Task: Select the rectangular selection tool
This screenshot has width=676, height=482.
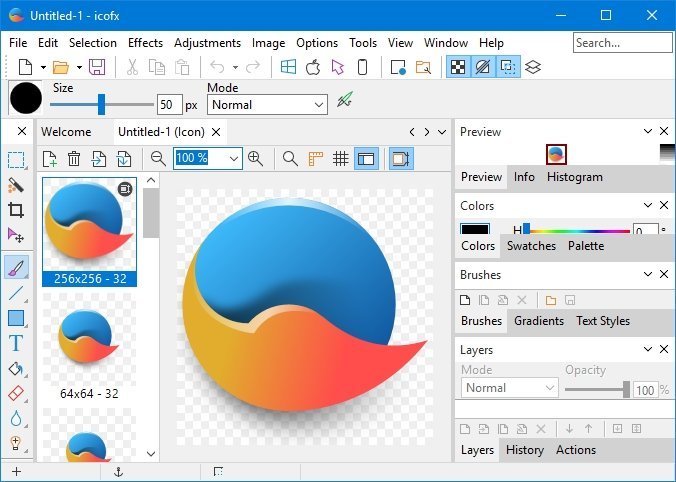Action: tap(16, 160)
